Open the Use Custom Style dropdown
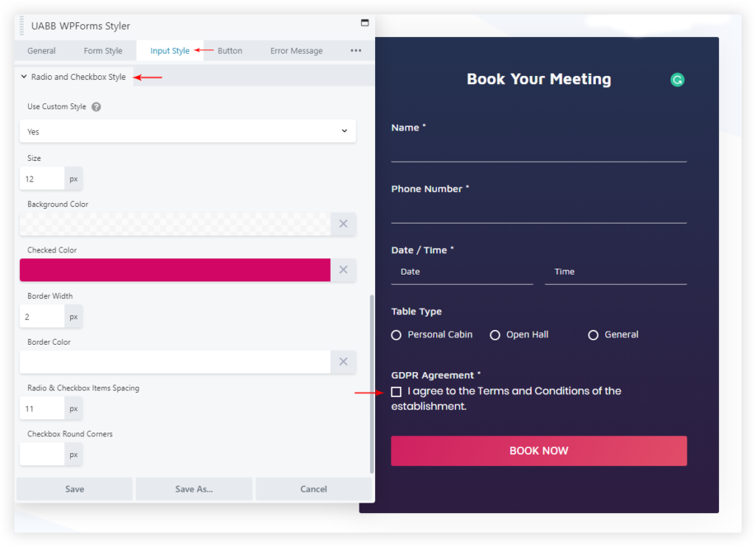 point(187,131)
